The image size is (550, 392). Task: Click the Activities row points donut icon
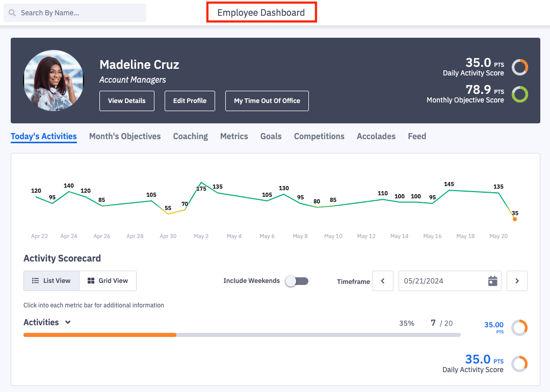tap(519, 328)
